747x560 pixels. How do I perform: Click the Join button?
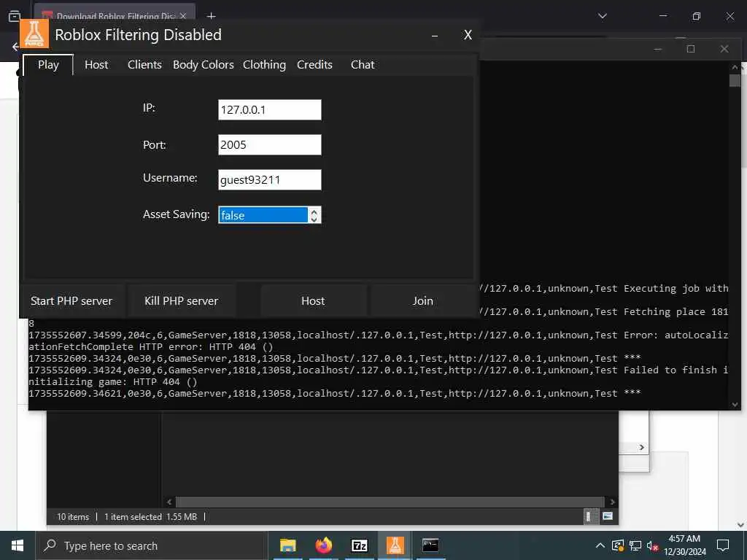pyautogui.click(x=422, y=301)
